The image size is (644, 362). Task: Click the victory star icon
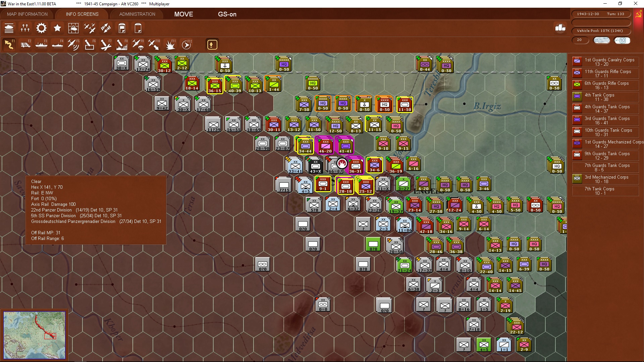tap(57, 28)
